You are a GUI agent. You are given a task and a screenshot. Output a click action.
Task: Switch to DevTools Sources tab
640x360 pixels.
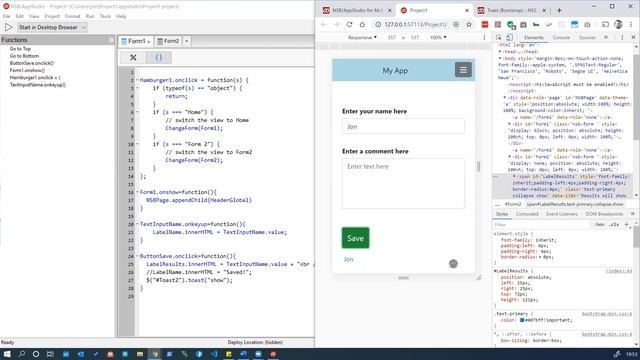click(587, 38)
